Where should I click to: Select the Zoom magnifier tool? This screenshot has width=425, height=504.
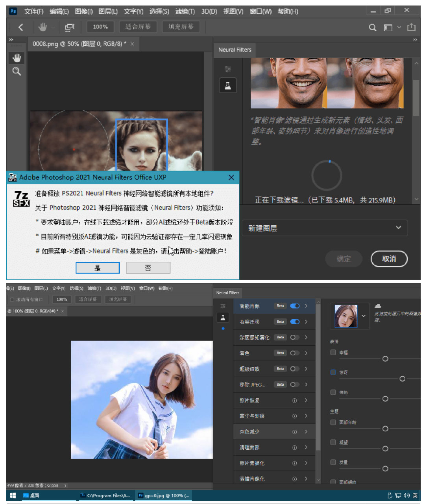point(17,72)
